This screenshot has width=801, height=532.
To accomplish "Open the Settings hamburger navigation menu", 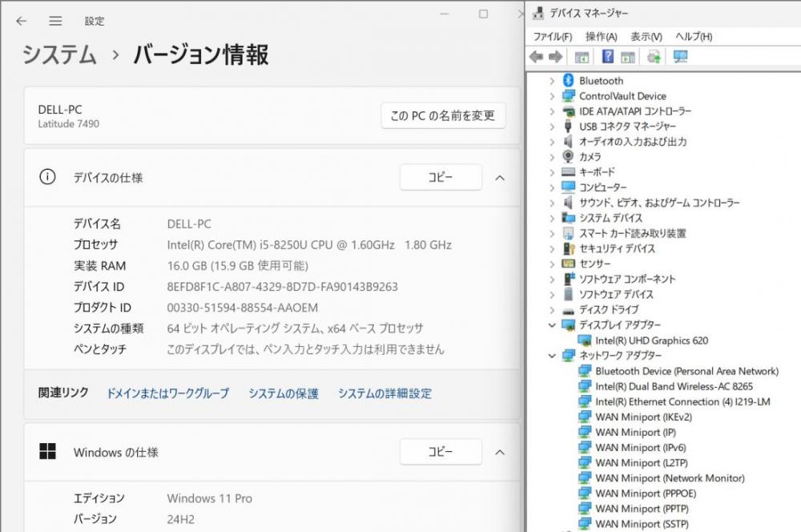I will click(x=55, y=21).
